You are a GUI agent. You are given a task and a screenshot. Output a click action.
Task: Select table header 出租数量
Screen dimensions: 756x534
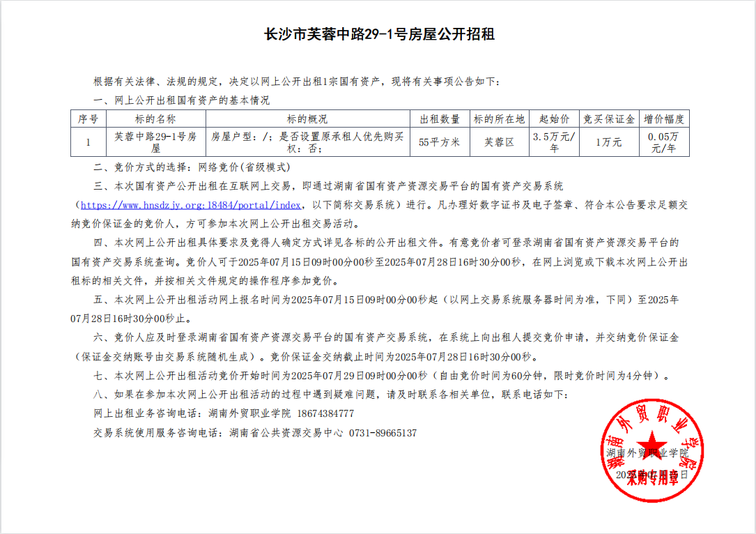(x=440, y=119)
